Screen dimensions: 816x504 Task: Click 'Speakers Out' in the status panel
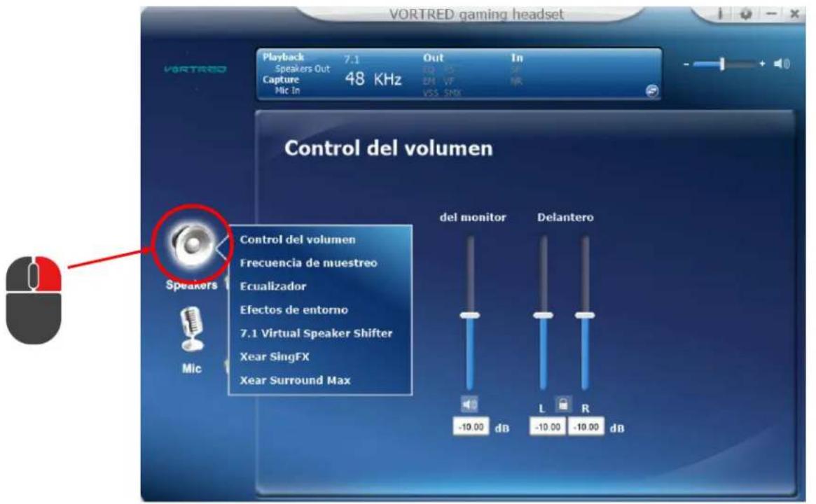coord(303,69)
